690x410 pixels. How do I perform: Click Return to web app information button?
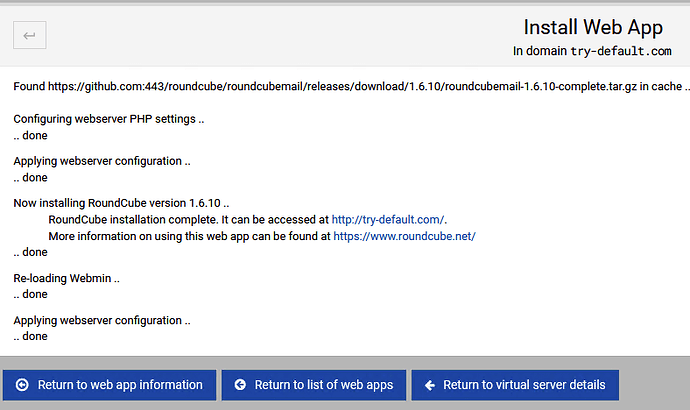[x=110, y=385]
